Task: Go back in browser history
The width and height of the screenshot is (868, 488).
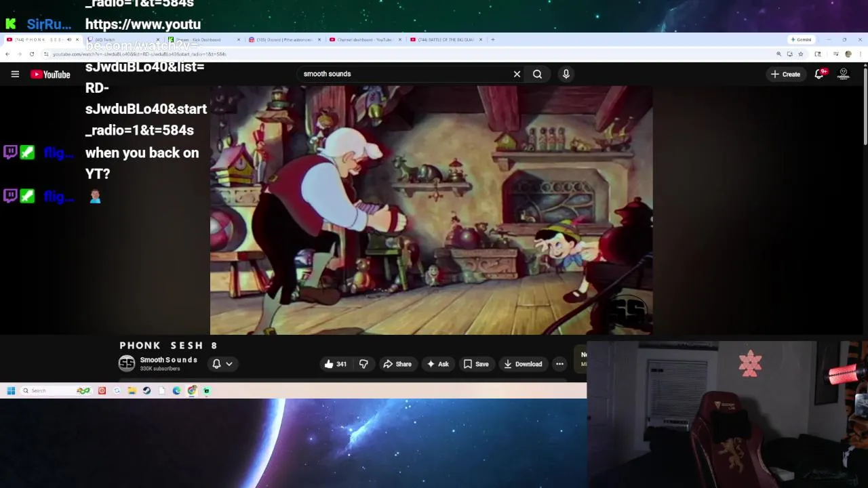Action: tap(7, 54)
